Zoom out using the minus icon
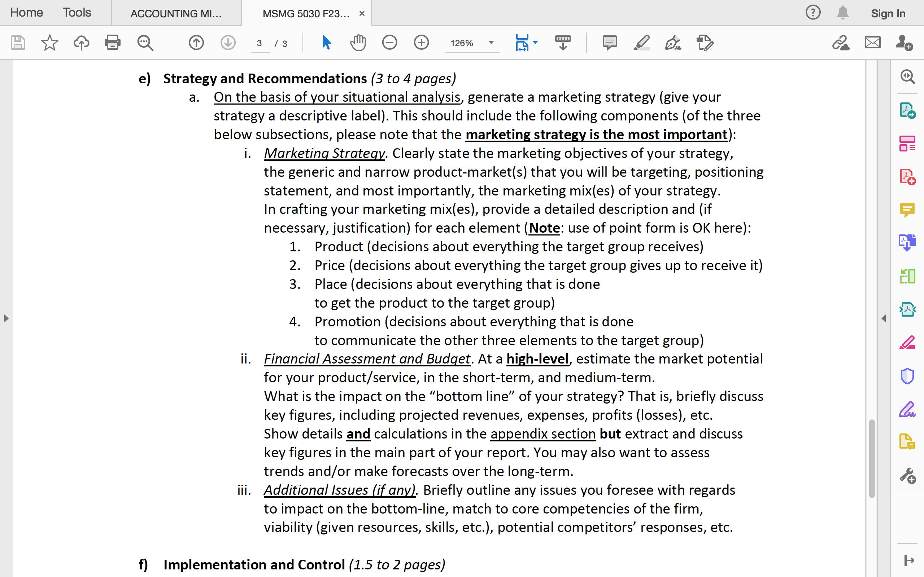Screen dimensions: 924x577 [389, 42]
